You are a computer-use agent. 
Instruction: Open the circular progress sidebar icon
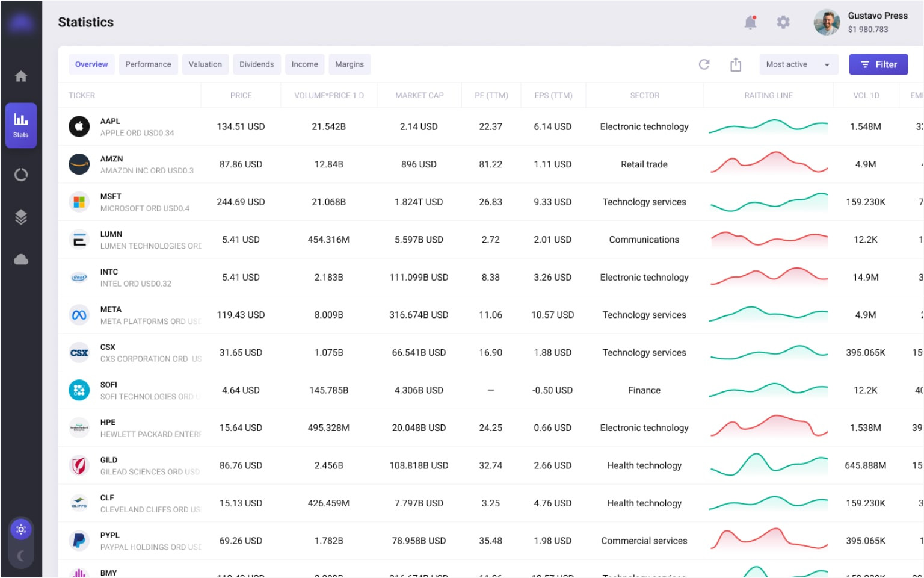click(x=21, y=175)
